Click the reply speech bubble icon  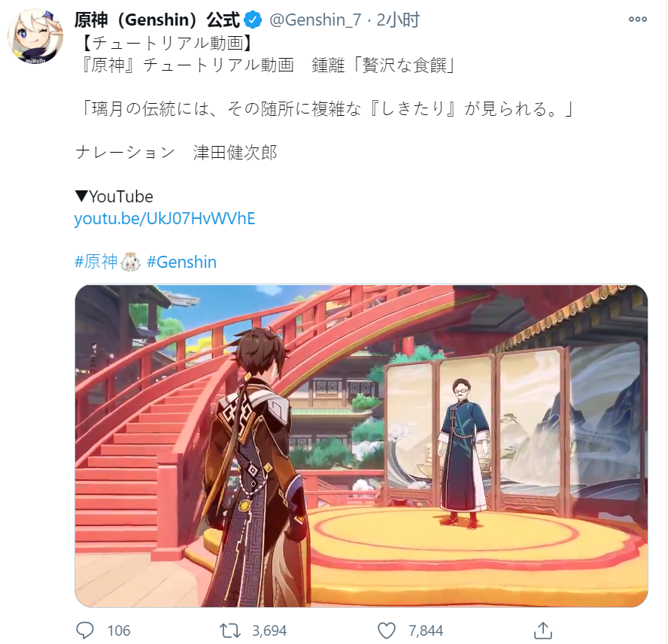[84, 630]
